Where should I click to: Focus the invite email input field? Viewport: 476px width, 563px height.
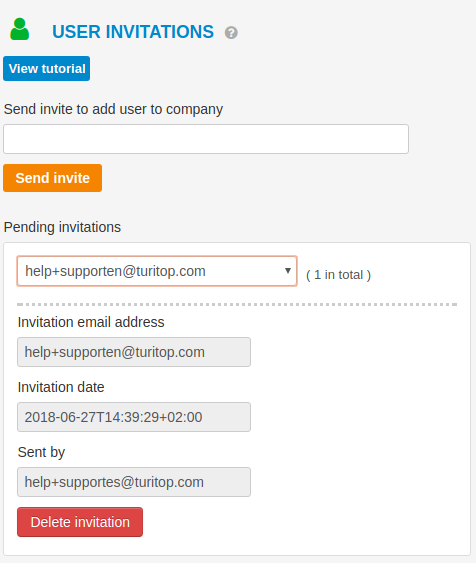coord(206,139)
